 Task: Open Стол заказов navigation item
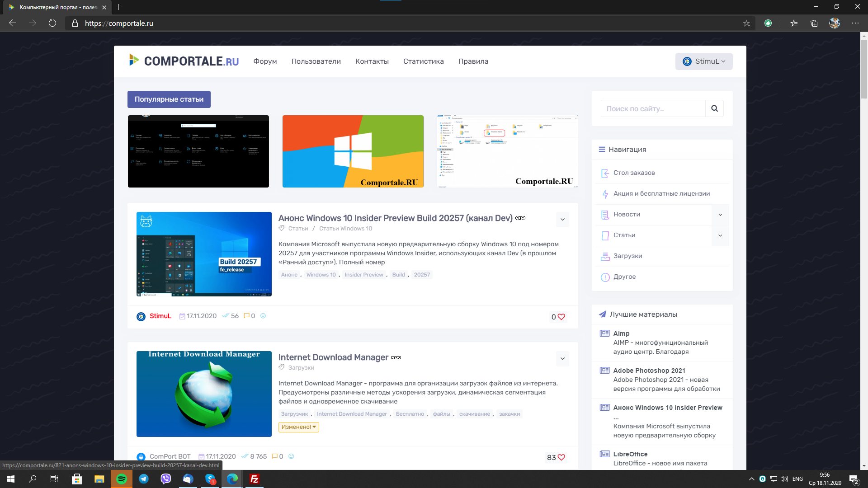coord(634,173)
